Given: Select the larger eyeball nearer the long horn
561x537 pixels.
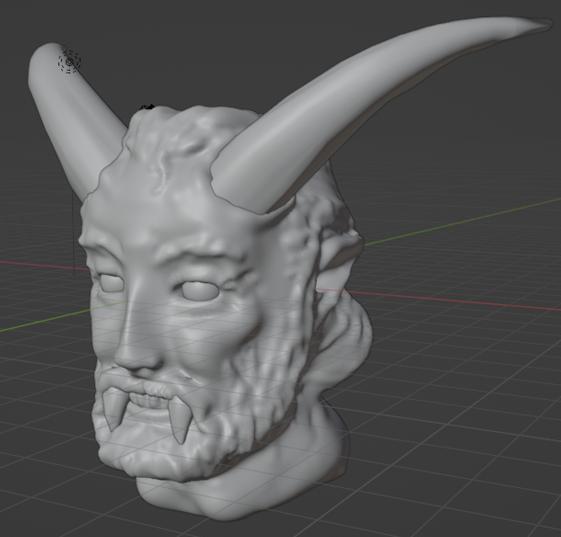Looking at the screenshot, I should tap(199, 290).
